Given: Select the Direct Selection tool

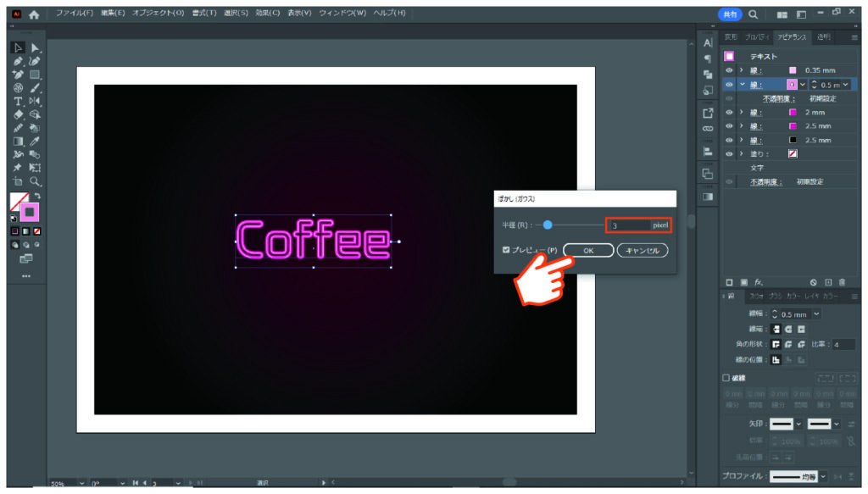Looking at the screenshot, I should tap(35, 48).
